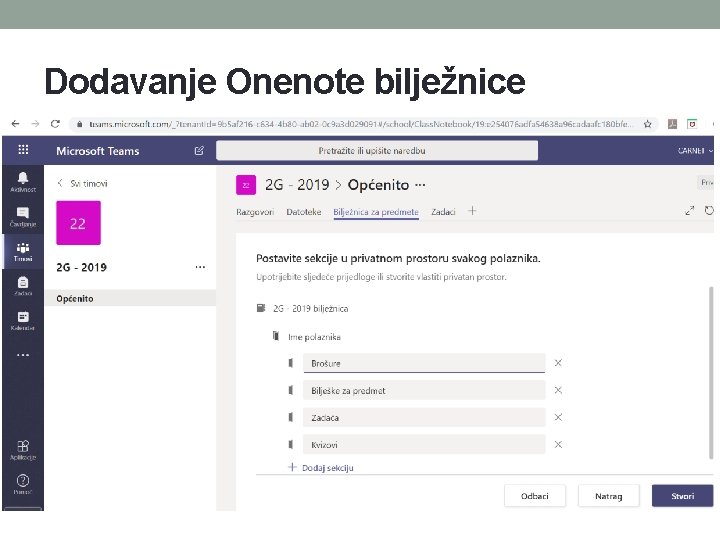This screenshot has width=720, height=540.
Task: Show more apps via sidebar ellipsis
Action: (x=23, y=355)
